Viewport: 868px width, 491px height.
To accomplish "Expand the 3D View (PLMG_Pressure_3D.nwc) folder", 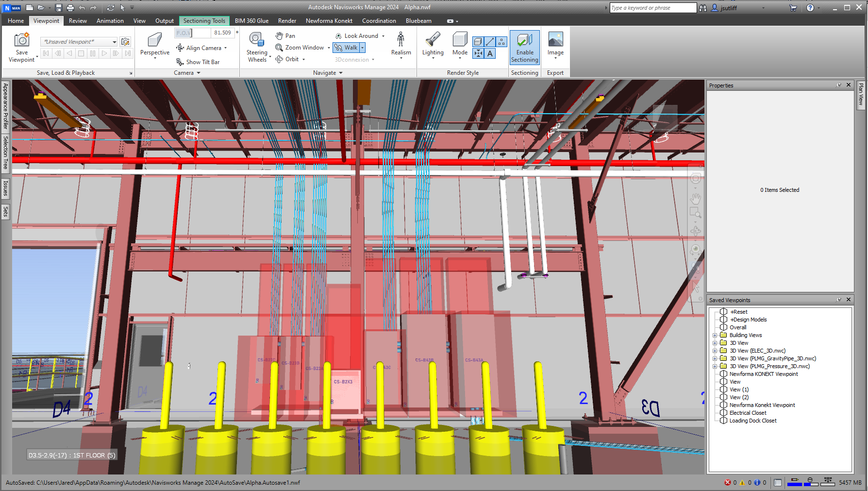I will point(715,366).
